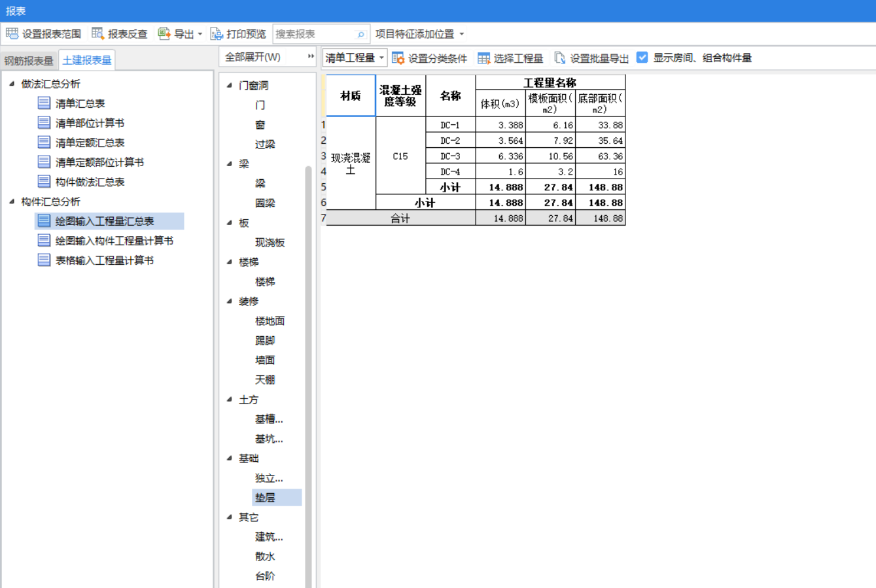876x588 pixels.
Task: Click the 表格输入工程量计算书 report icon
Action: [44, 260]
